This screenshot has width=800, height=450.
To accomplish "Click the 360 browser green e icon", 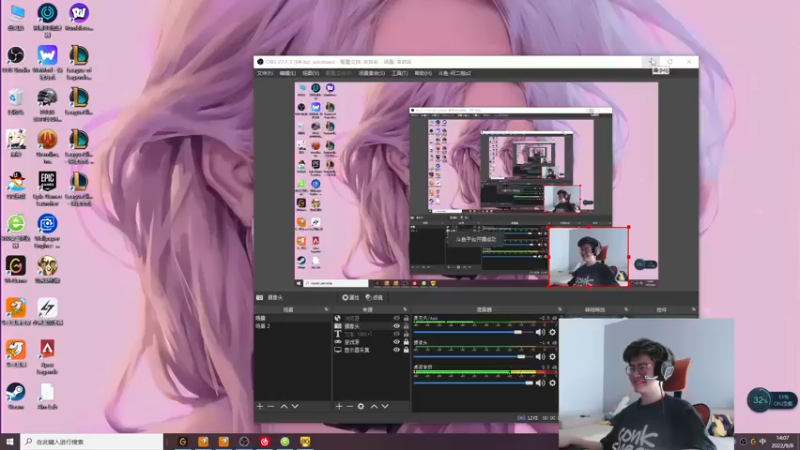I will 16,231.
